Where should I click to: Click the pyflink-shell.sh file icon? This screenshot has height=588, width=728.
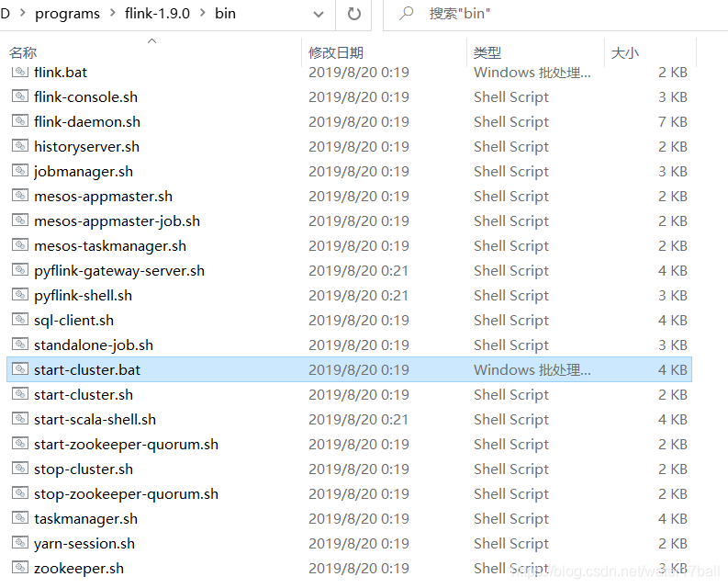(x=20, y=295)
